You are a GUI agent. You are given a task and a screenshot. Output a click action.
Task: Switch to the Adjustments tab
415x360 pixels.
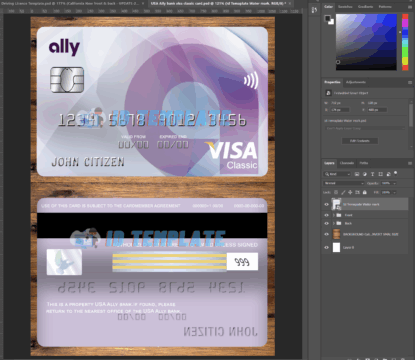356,82
